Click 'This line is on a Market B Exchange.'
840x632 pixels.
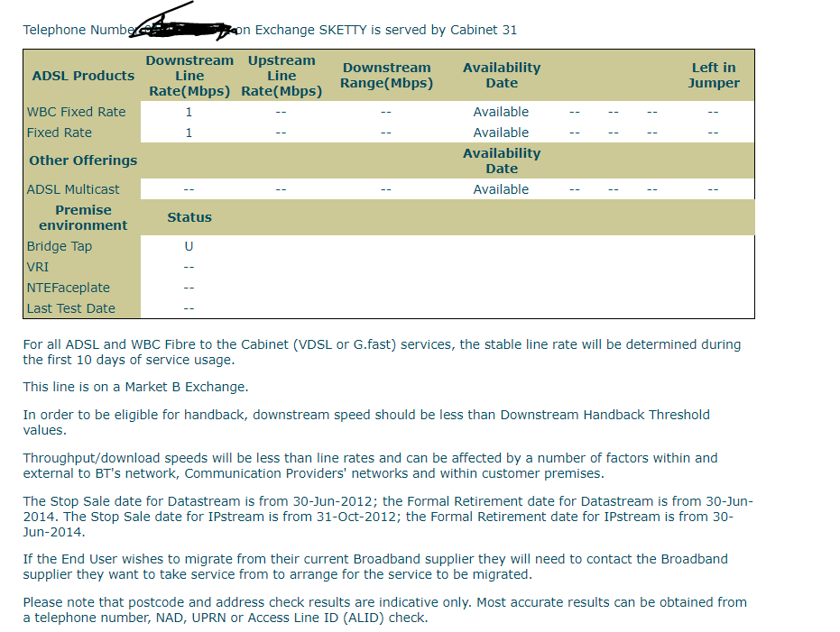pos(135,387)
